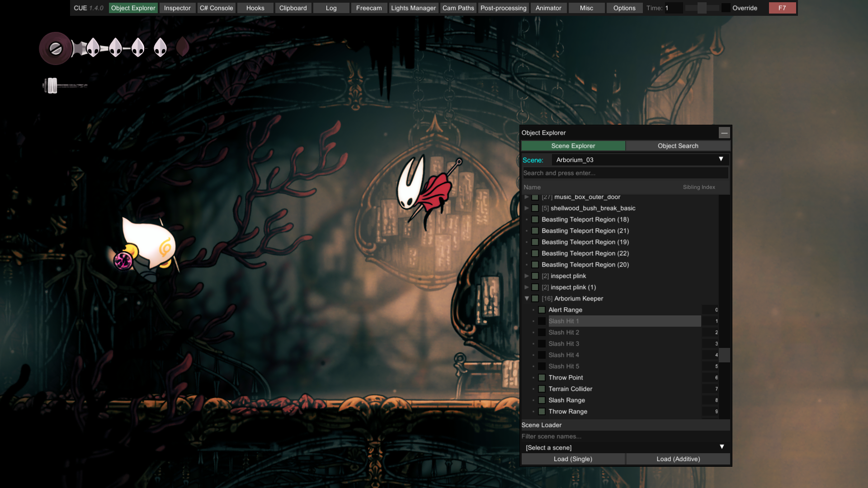Toggle the Override checkbox in top bar
Viewport: 868px width, 488px height.
[x=726, y=8]
